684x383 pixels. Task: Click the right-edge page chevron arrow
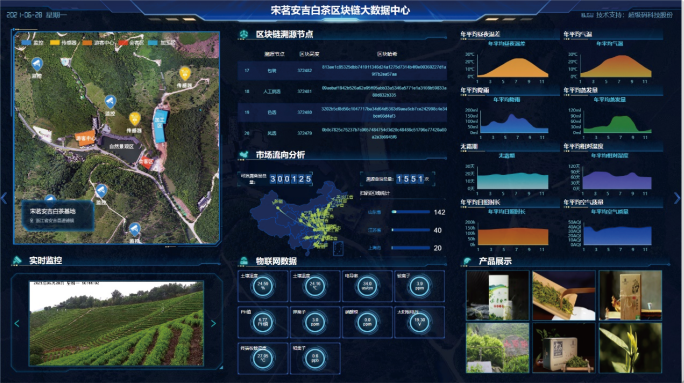tap(677, 198)
